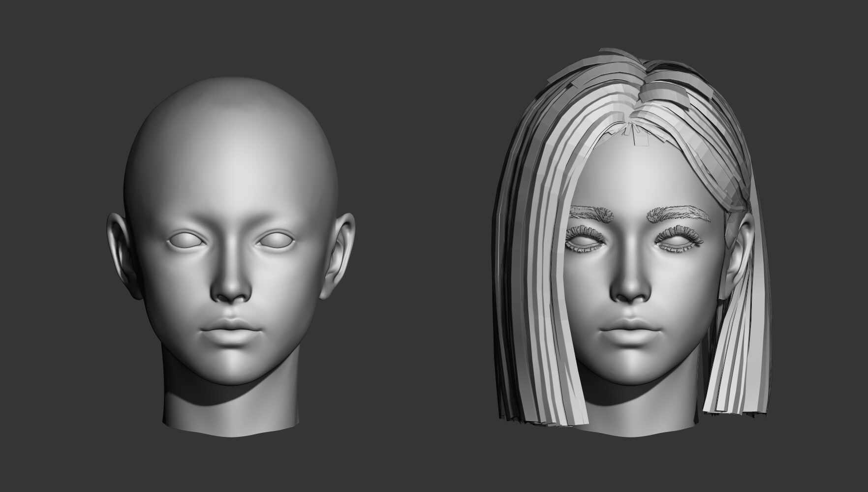Select the bald head model

point(230,256)
